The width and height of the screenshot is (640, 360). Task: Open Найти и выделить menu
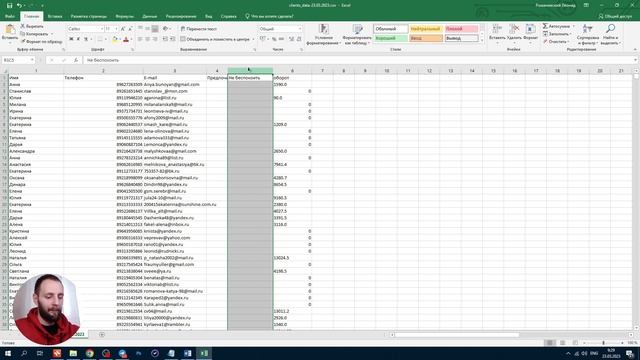point(610,34)
